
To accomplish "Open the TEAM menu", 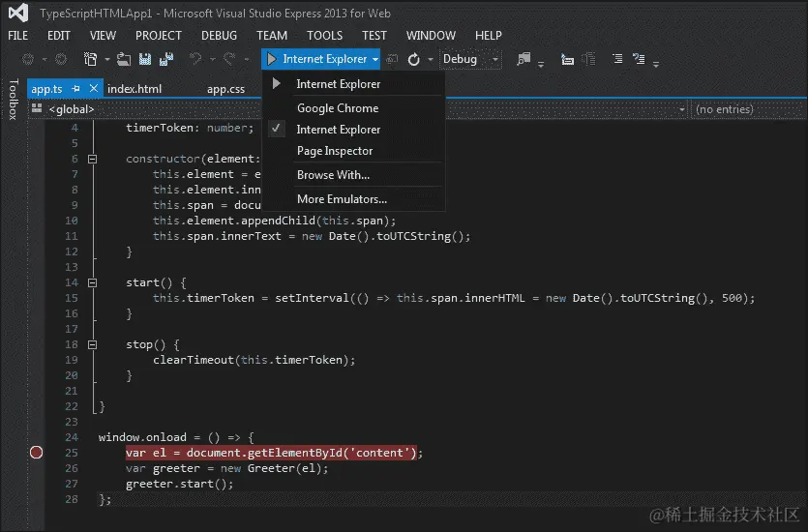I will [x=272, y=36].
